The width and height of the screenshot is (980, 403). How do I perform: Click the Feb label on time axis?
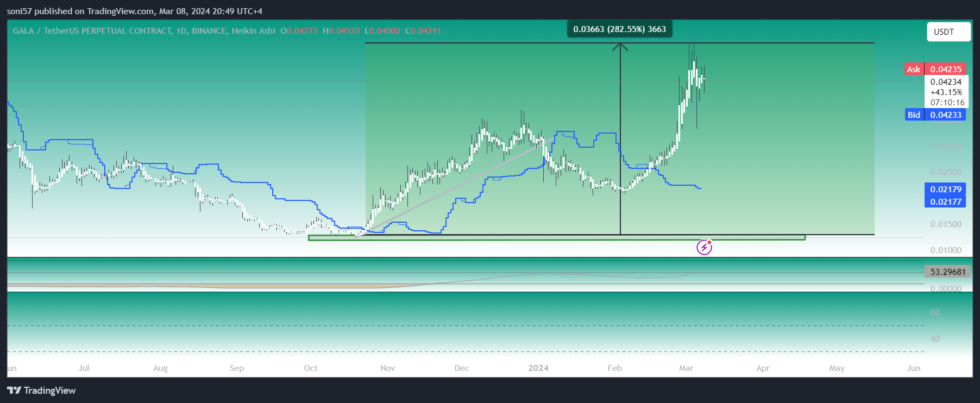(615, 368)
